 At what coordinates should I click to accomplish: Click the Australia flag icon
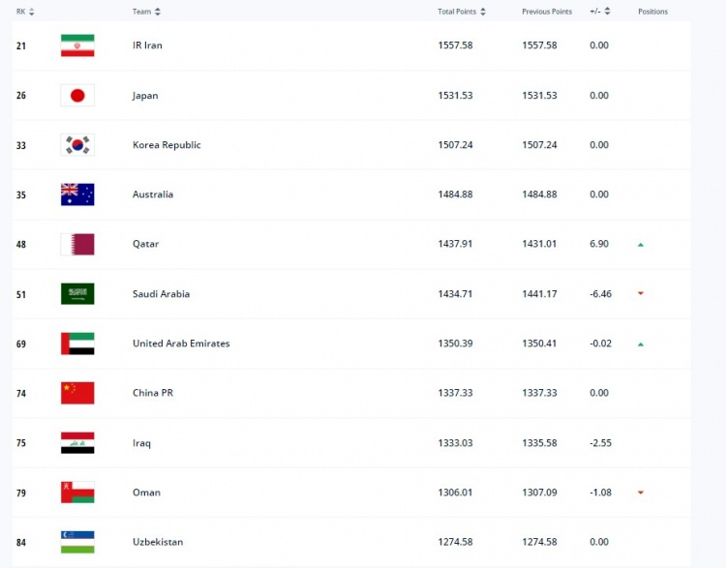coord(77,194)
